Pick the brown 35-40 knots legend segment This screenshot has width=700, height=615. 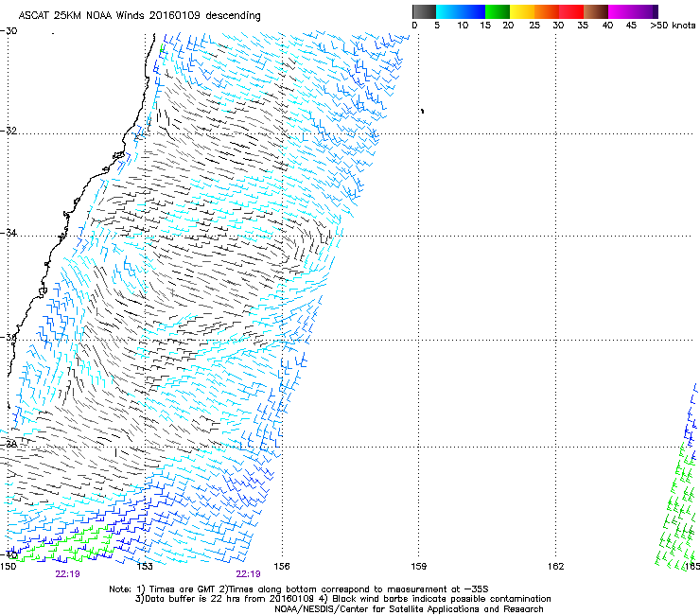click(596, 11)
